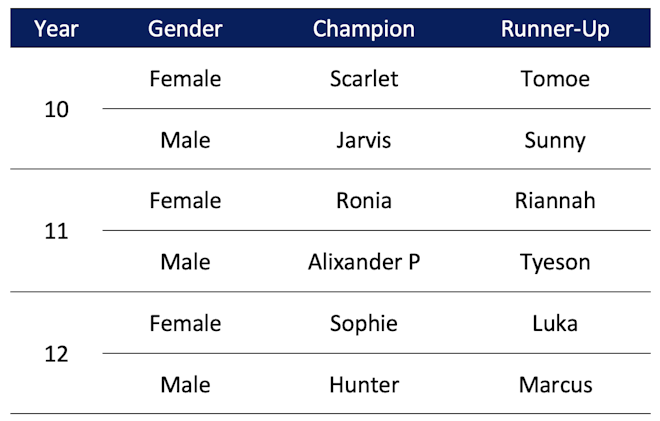Click the Year 10 cell
The width and height of the screenshot is (660, 421).
(x=57, y=109)
